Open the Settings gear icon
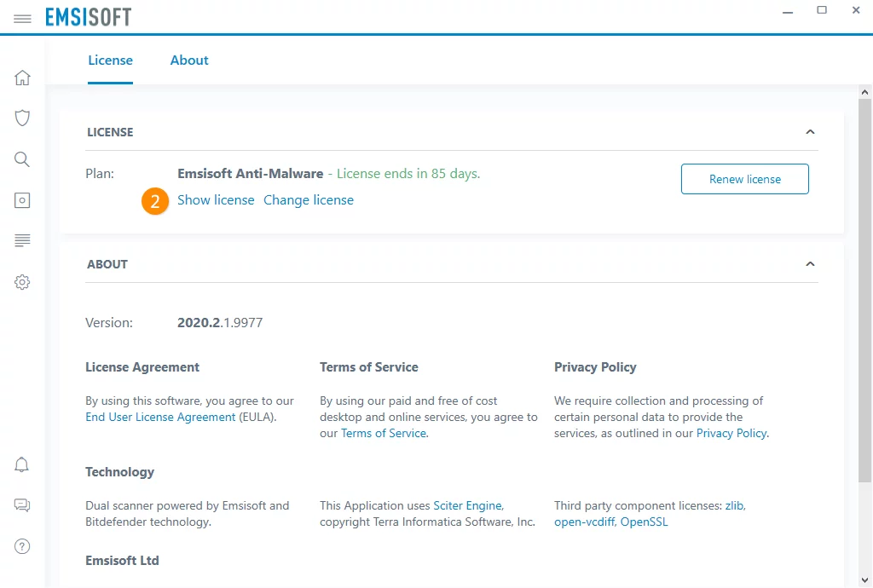Image resolution: width=873 pixels, height=588 pixels. [22, 282]
